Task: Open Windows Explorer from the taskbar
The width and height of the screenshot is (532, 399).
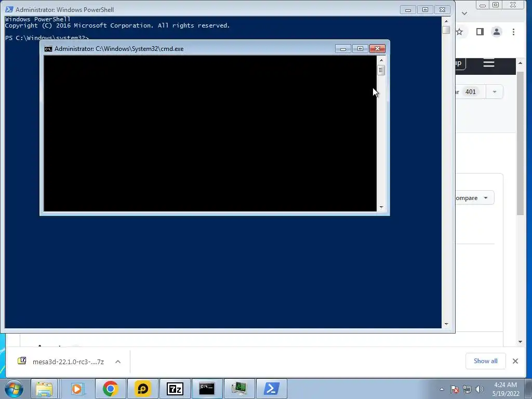Action: tap(44, 389)
